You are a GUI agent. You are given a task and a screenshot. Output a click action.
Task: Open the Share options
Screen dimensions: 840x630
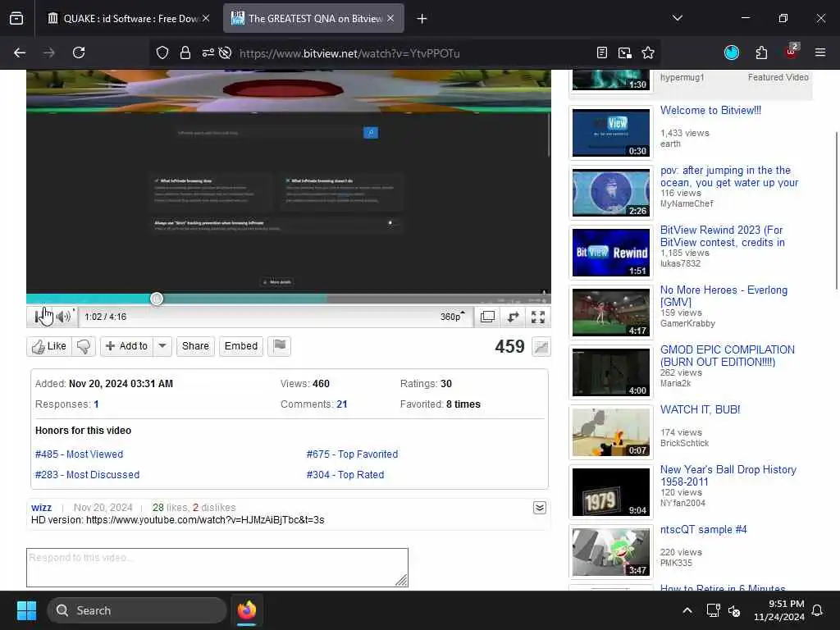coord(195,346)
